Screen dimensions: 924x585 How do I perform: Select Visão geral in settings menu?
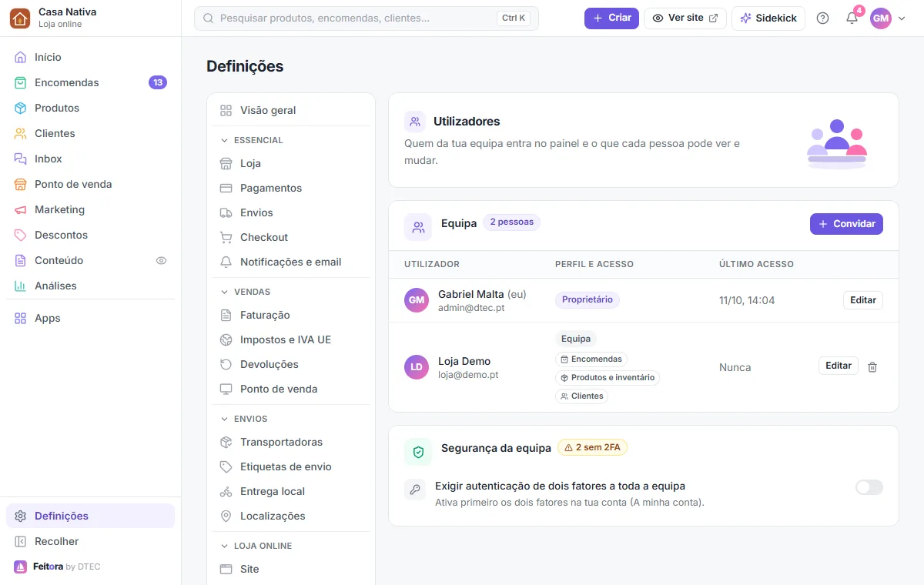[x=291, y=110]
